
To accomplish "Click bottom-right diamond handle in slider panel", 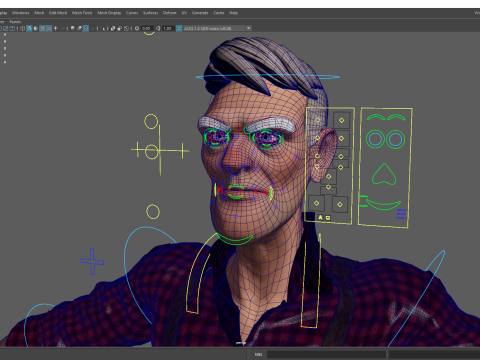I will coord(340,205).
